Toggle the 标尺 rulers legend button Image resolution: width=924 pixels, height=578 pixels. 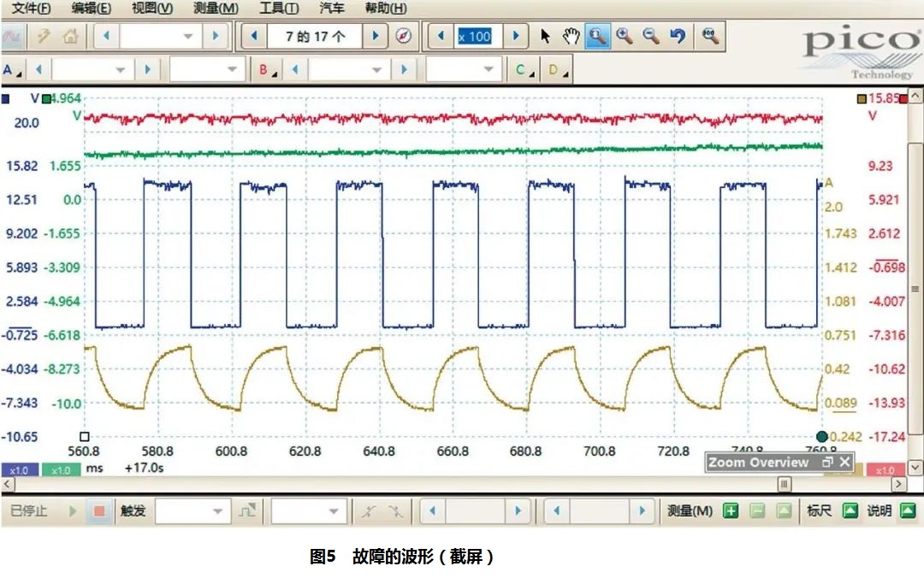[x=850, y=510]
